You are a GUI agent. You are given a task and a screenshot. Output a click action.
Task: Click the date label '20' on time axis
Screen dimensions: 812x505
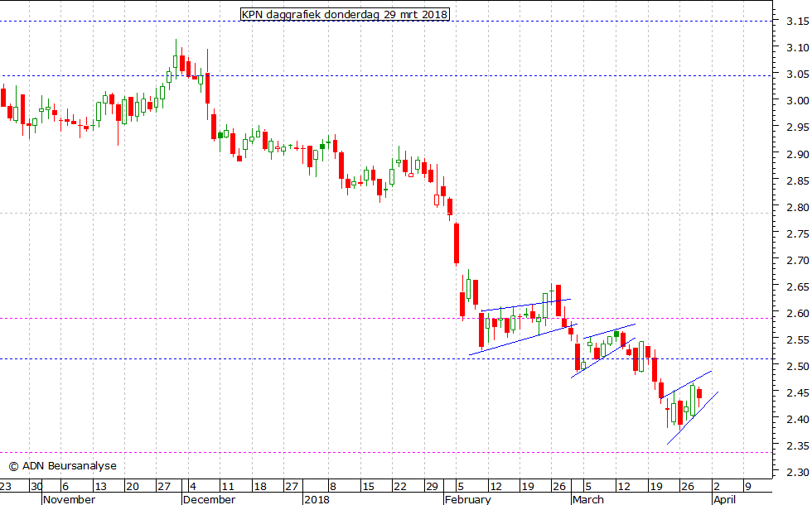pos(132,487)
